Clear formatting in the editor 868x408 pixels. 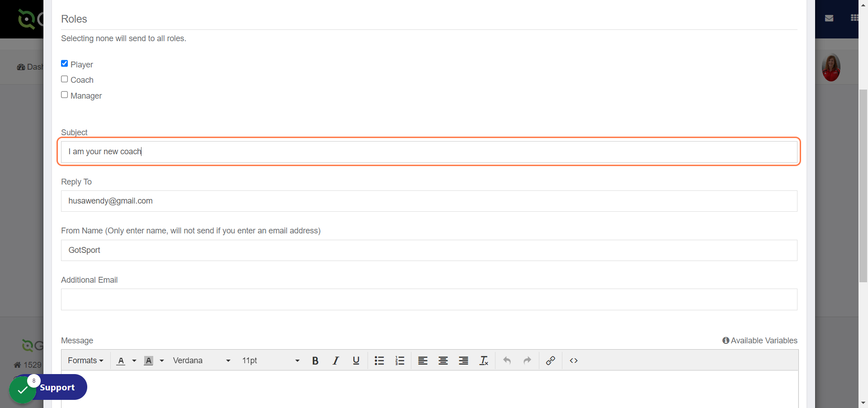[x=484, y=361]
